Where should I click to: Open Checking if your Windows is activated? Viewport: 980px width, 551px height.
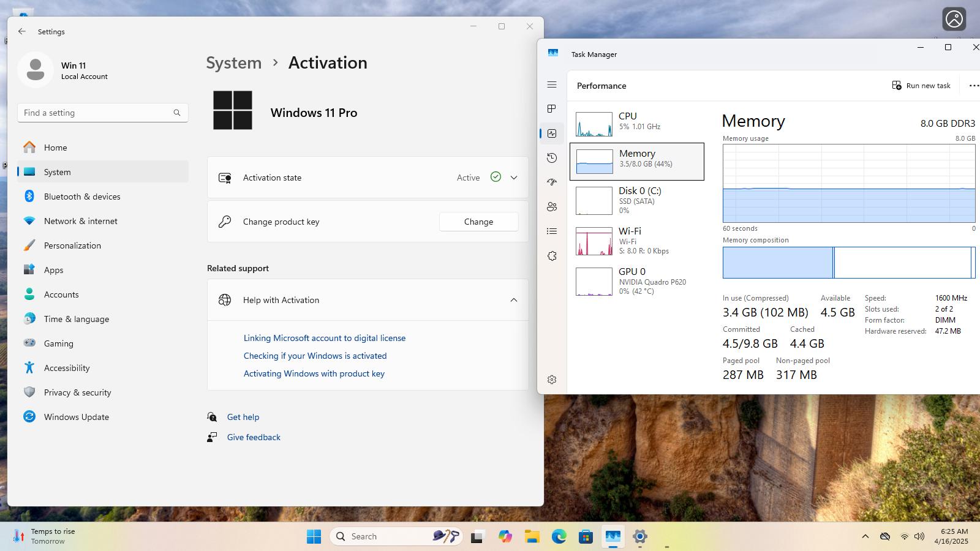pyautogui.click(x=315, y=356)
